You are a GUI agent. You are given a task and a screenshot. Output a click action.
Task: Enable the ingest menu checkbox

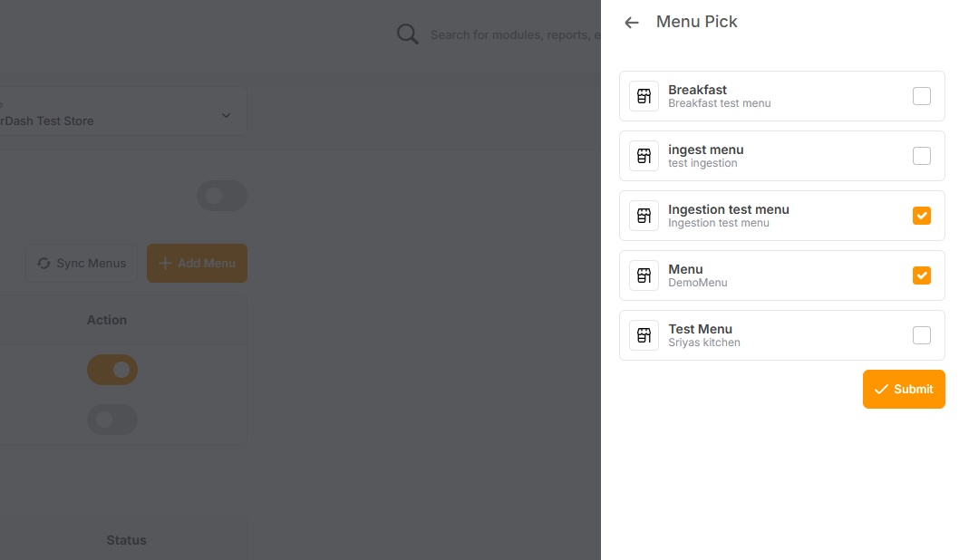(x=921, y=156)
